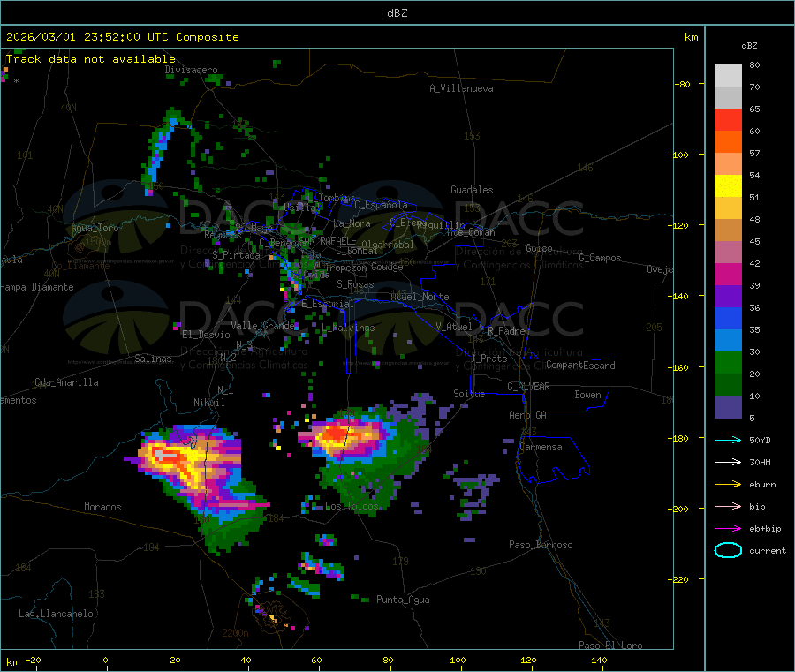Select the 48 dBZ amber swatch
This screenshot has width=795, height=672.
(x=728, y=230)
